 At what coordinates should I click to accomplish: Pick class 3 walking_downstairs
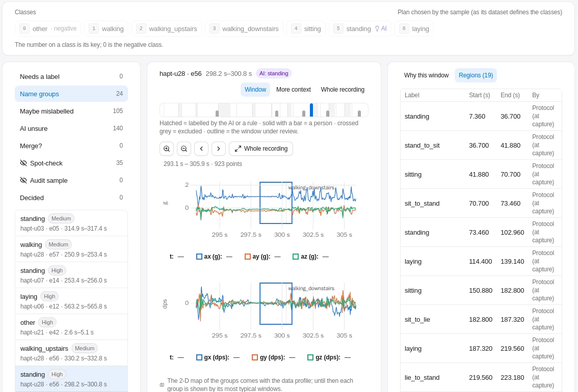click(244, 29)
